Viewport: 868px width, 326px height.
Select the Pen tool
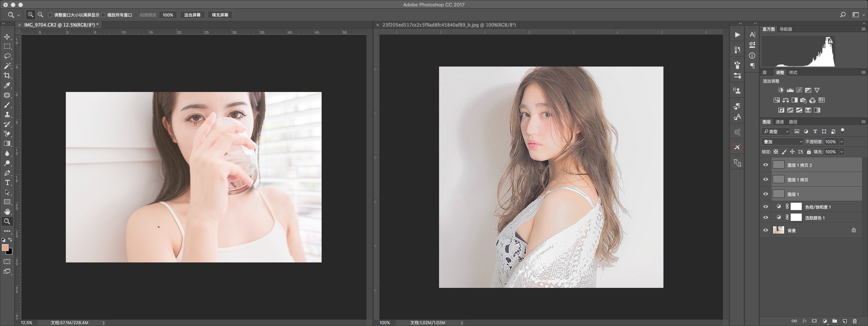click(7, 173)
